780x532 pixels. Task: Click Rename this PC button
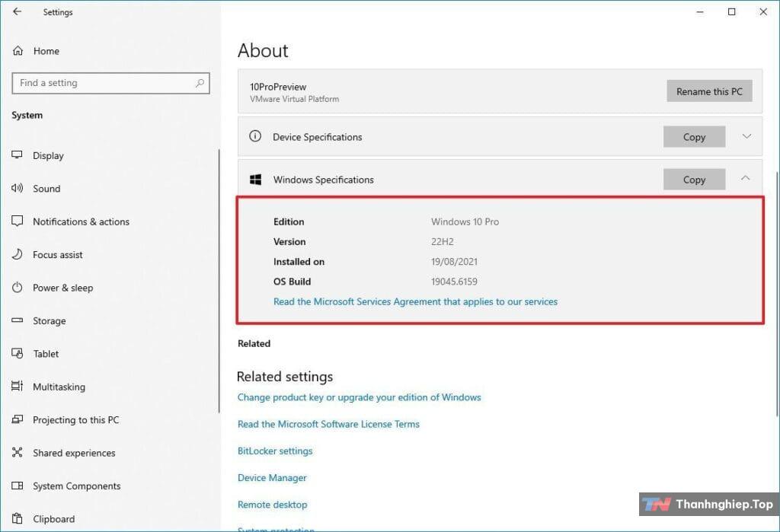709,91
